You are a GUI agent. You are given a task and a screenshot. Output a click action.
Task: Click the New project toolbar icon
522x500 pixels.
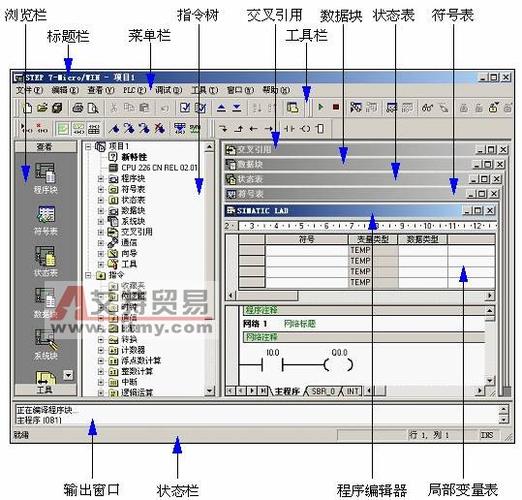[x=27, y=108]
